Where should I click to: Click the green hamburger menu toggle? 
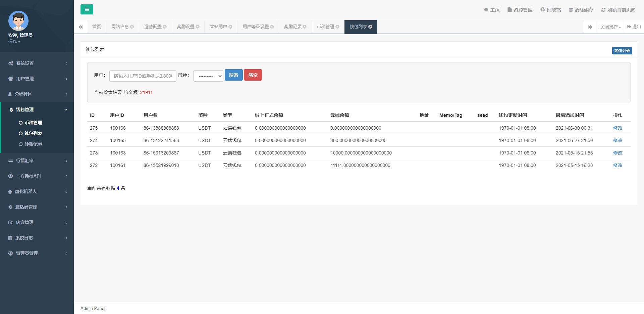pyautogui.click(x=87, y=9)
